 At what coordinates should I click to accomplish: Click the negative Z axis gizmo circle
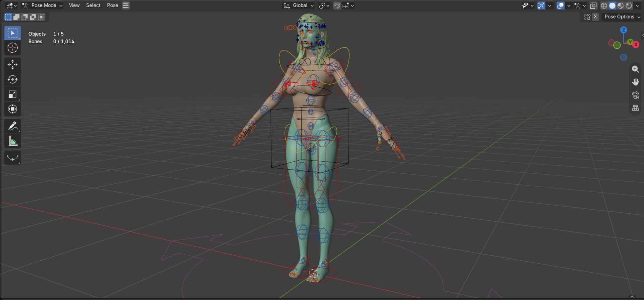coord(624,57)
